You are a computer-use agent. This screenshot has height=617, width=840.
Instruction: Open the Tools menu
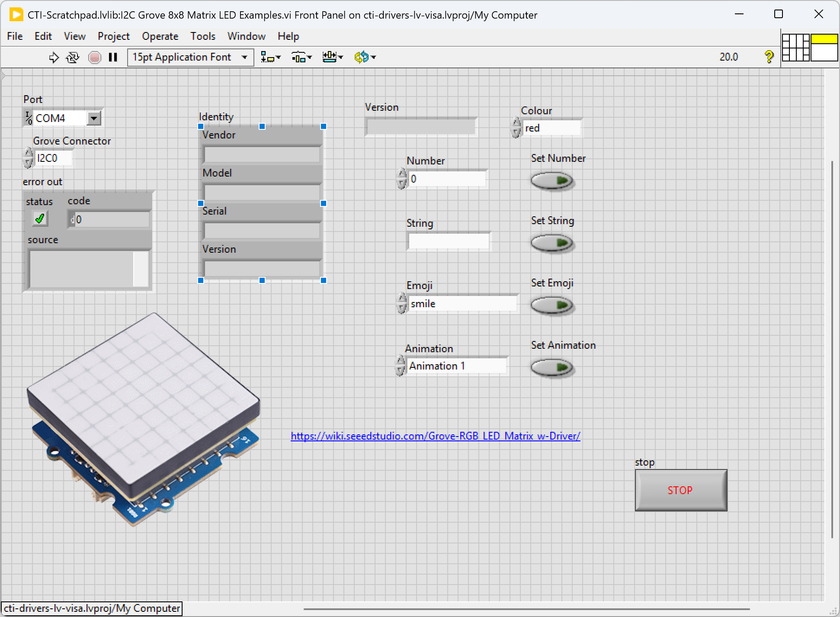coord(202,36)
